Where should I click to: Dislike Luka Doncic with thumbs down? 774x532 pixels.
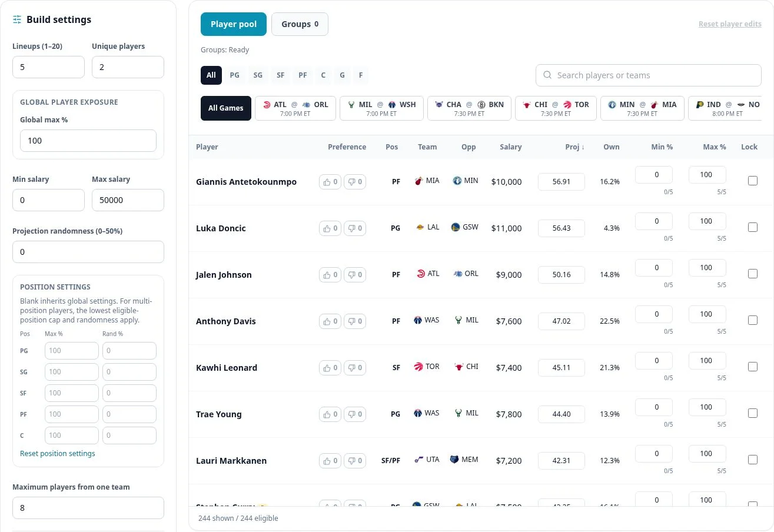355,228
